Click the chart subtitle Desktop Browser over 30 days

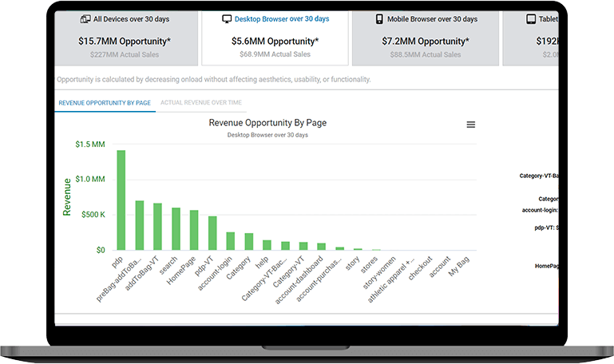point(267,135)
